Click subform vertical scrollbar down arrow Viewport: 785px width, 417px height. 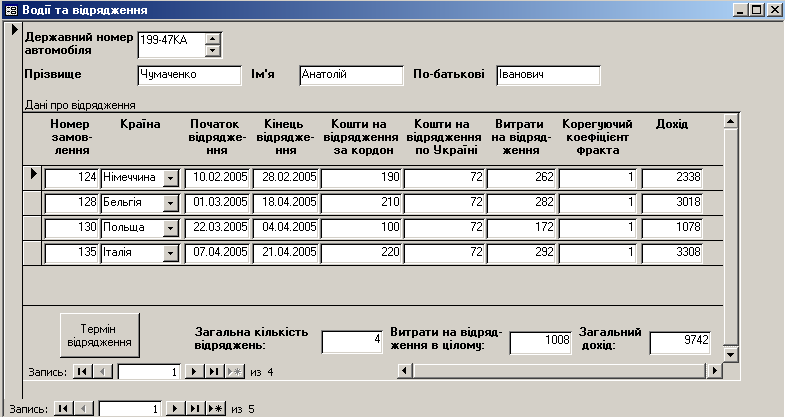tap(731, 354)
